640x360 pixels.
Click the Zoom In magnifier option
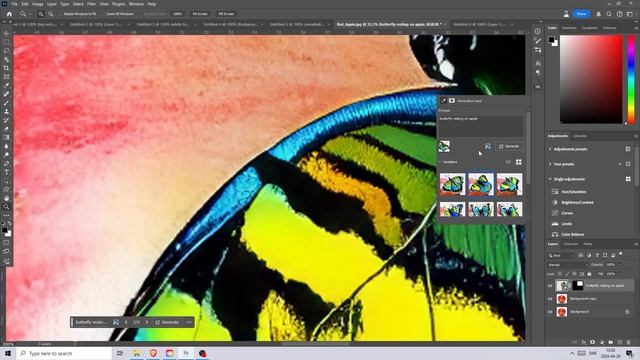click(41, 14)
